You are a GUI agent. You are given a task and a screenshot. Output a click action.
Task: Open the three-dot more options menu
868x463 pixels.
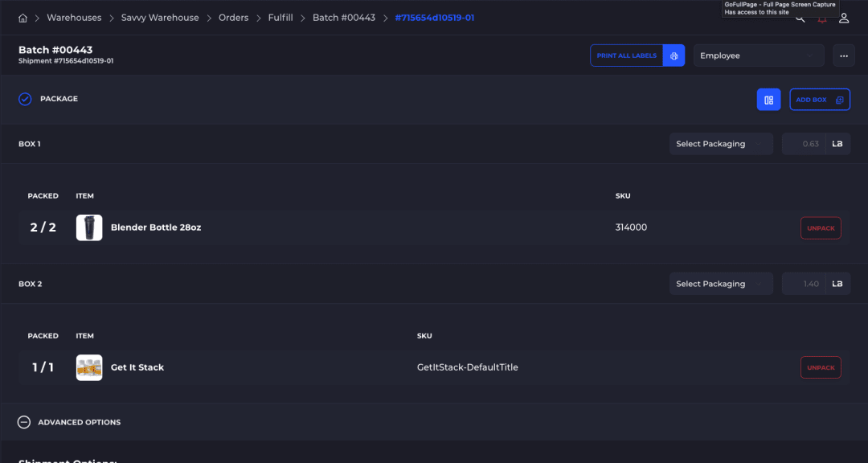pos(844,55)
